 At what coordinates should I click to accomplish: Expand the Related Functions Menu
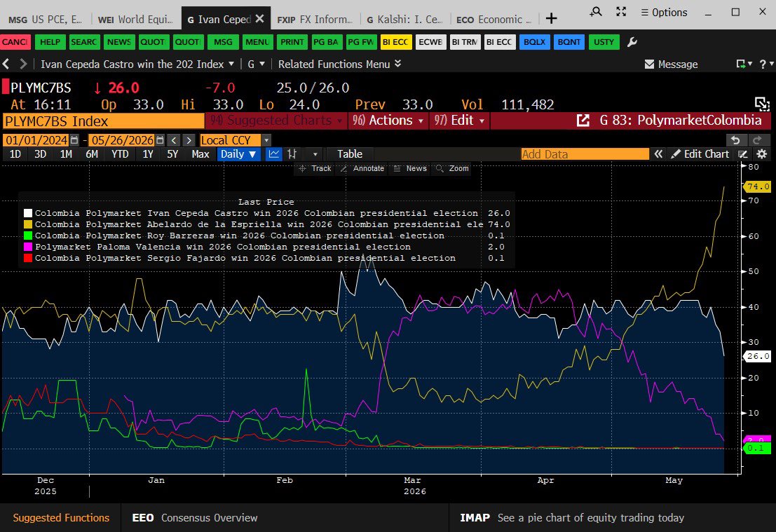click(x=339, y=64)
